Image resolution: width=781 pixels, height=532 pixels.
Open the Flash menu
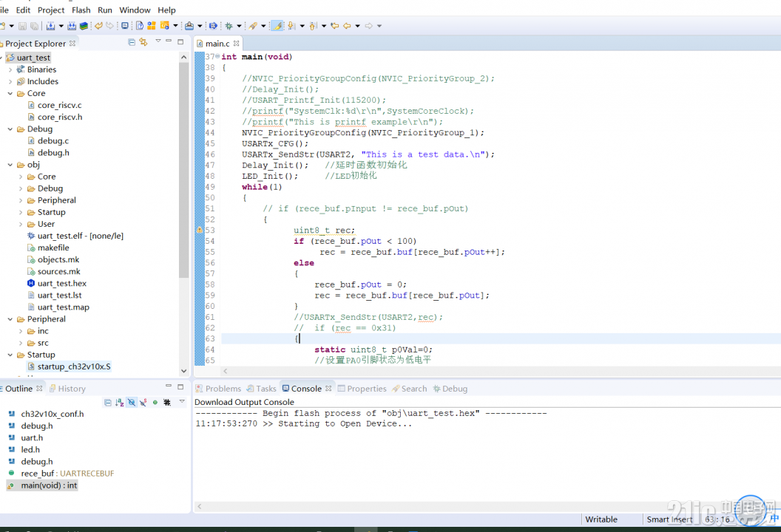tap(81, 10)
